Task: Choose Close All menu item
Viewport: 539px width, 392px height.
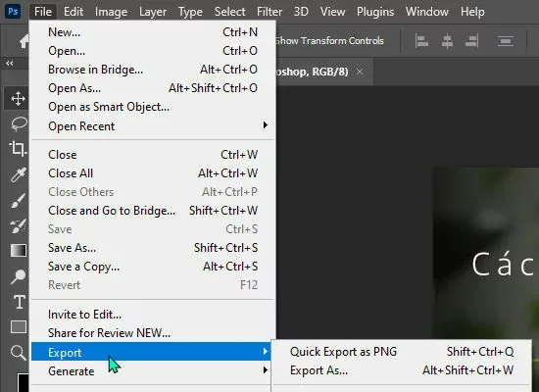Action: tap(153, 173)
